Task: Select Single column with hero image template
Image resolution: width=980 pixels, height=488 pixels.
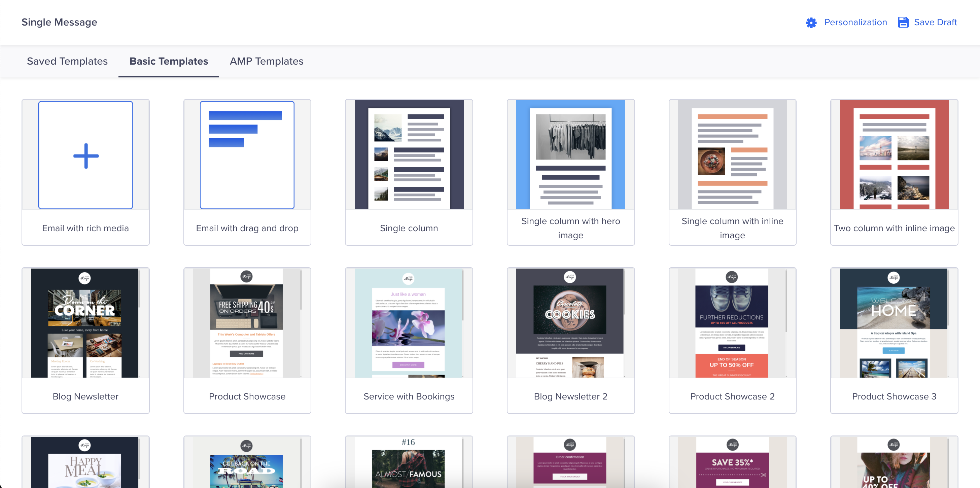Action: click(570, 155)
